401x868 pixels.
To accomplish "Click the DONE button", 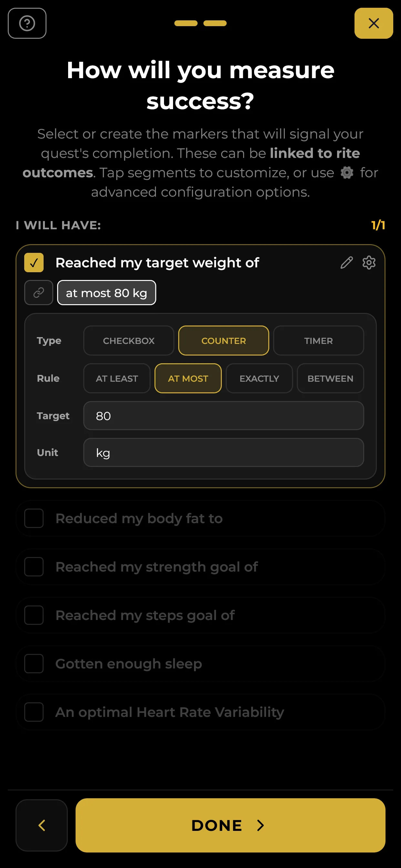I will click(x=230, y=825).
